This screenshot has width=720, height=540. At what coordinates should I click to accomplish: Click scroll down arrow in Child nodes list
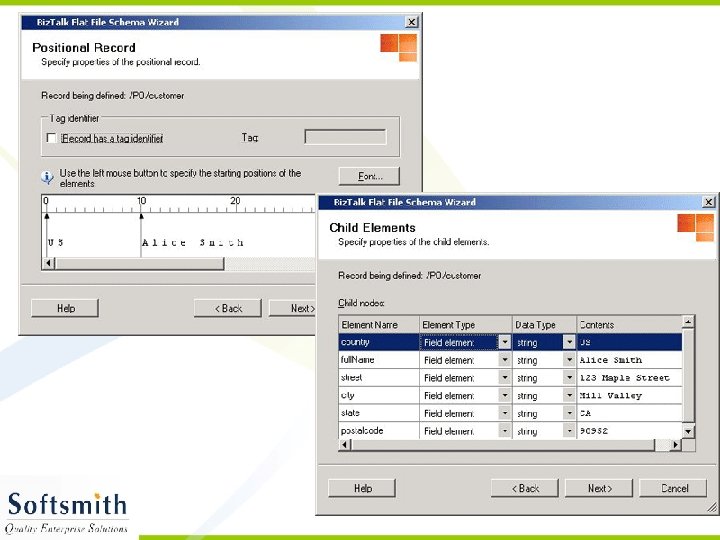click(688, 432)
